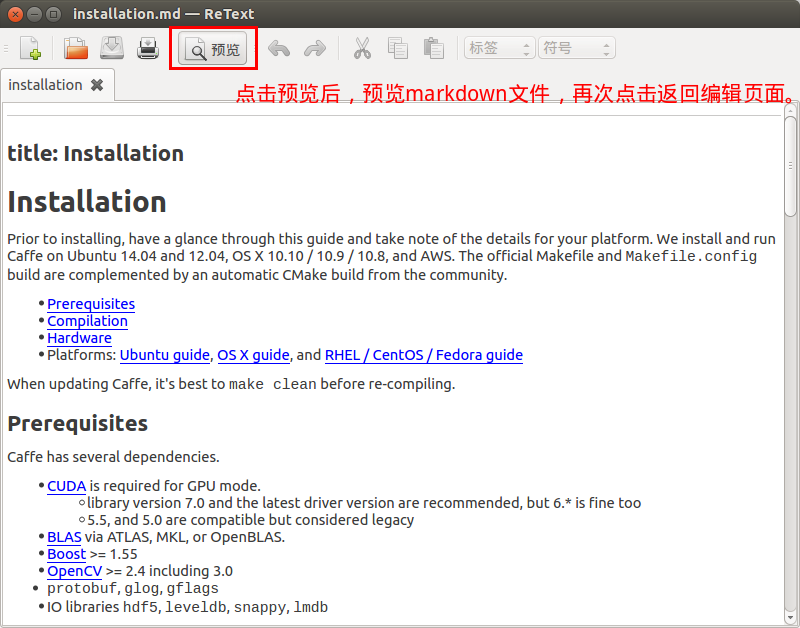The height and width of the screenshot is (628, 800).
Task: Click the scrollbar up arrow
Action: coord(790,109)
